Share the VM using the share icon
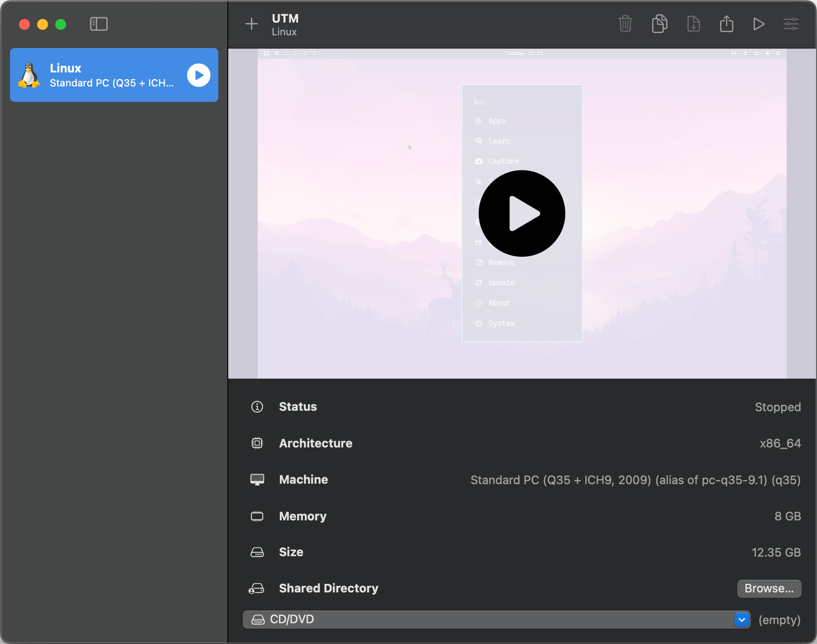 pyautogui.click(x=726, y=24)
